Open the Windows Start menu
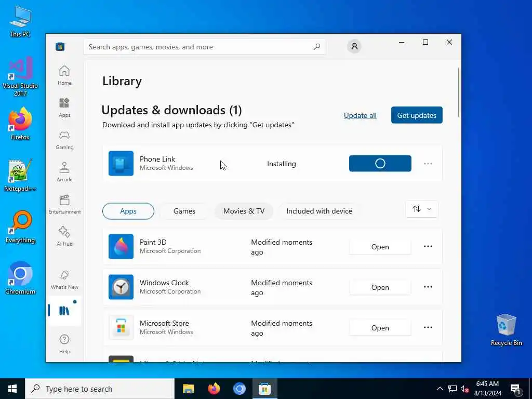532x399 pixels. 12,389
